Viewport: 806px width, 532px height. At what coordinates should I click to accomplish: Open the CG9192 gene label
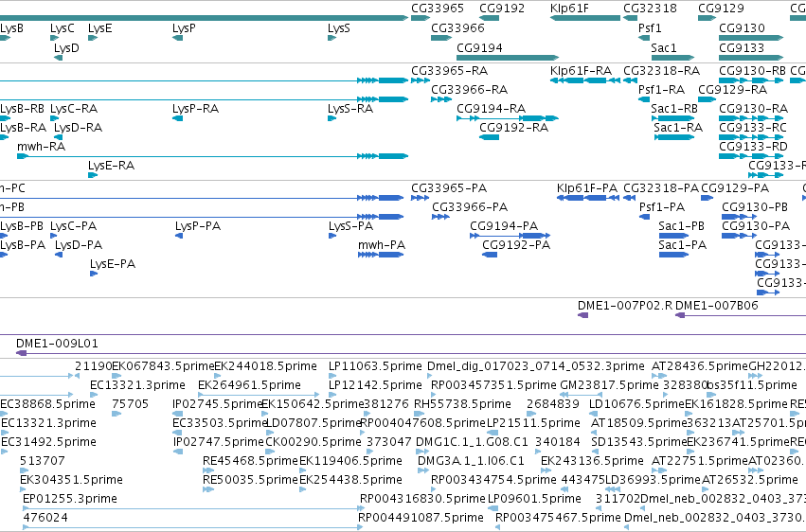point(502,9)
